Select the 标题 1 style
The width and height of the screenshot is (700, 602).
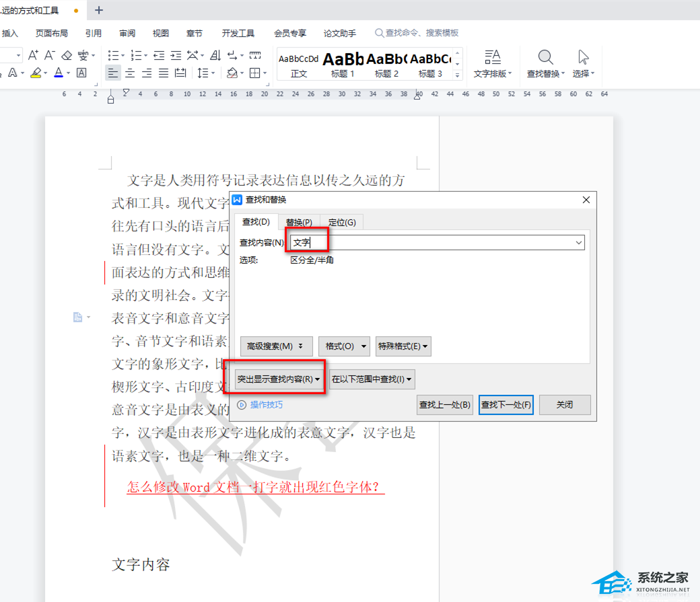click(343, 65)
